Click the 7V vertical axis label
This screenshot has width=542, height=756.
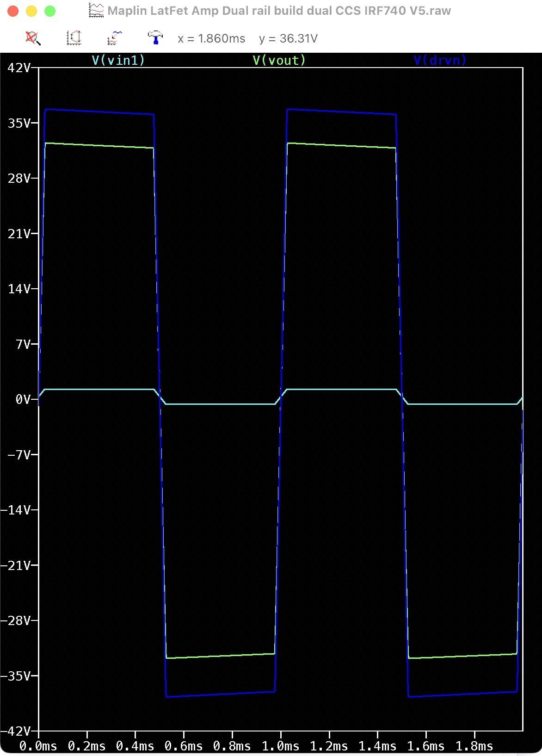[x=23, y=344]
